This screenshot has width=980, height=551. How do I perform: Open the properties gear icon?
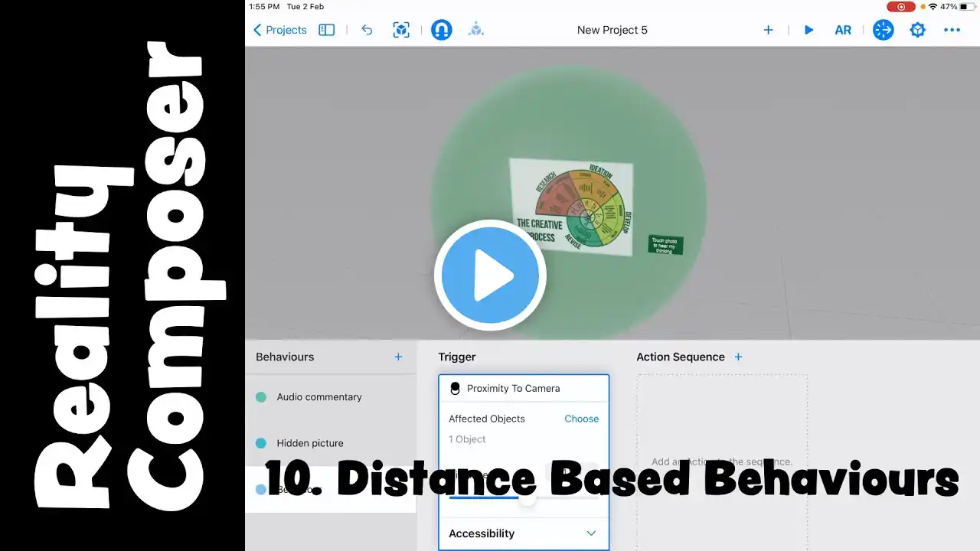click(x=918, y=30)
